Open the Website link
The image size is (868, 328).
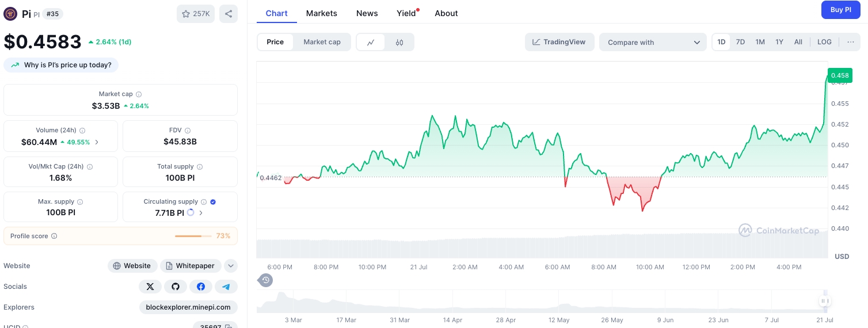pos(133,266)
